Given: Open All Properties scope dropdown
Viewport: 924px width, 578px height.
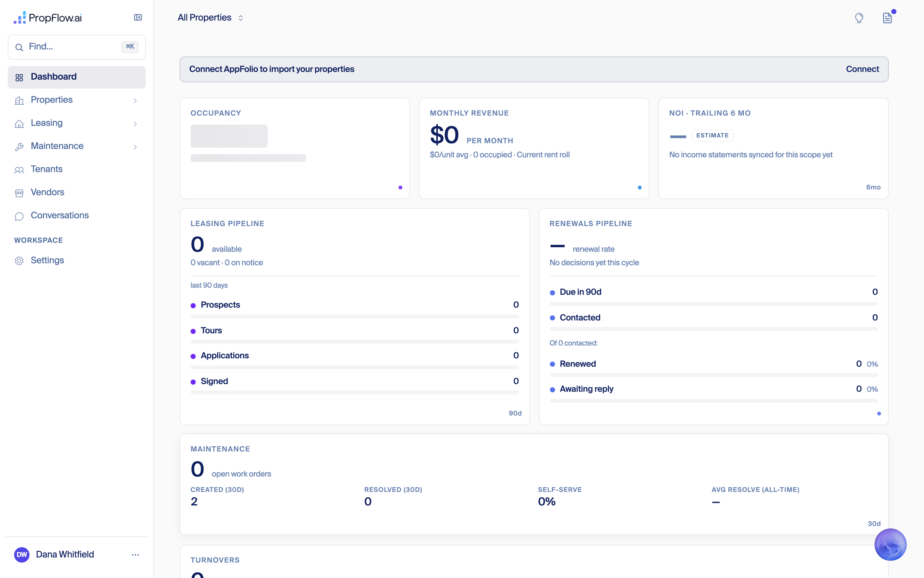Looking at the screenshot, I should coord(210,18).
